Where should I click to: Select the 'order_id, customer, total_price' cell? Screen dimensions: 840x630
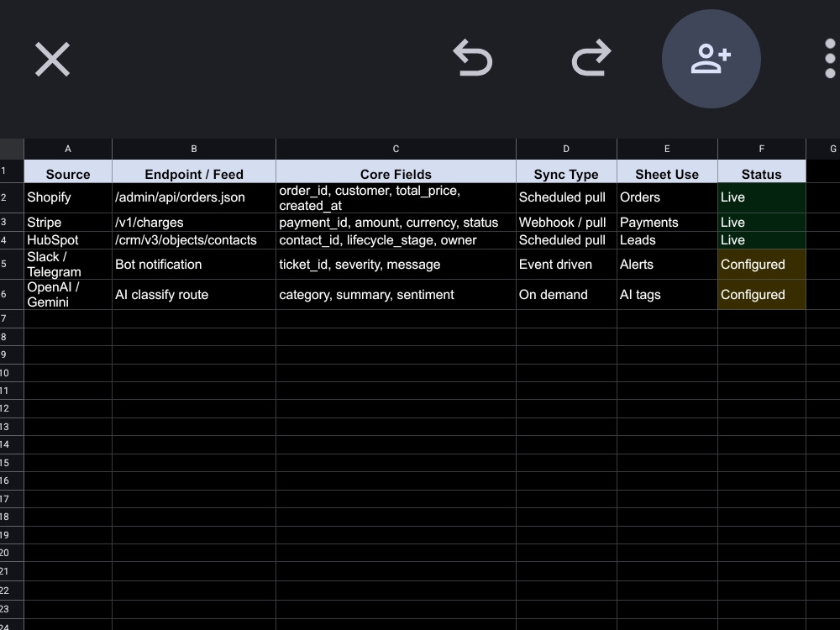[396, 197]
